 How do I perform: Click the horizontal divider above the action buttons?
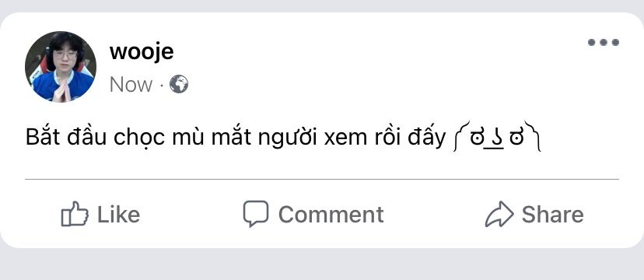tap(322, 180)
